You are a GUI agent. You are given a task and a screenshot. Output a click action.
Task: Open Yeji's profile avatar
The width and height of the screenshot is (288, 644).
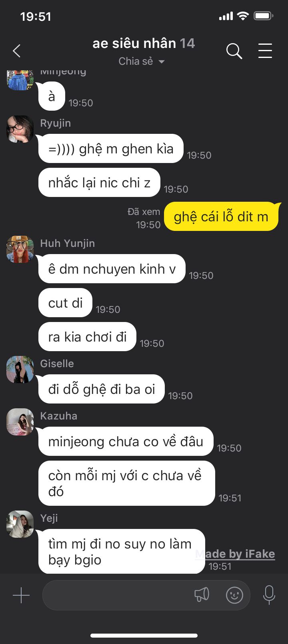pyautogui.click(x=20, y=524)
